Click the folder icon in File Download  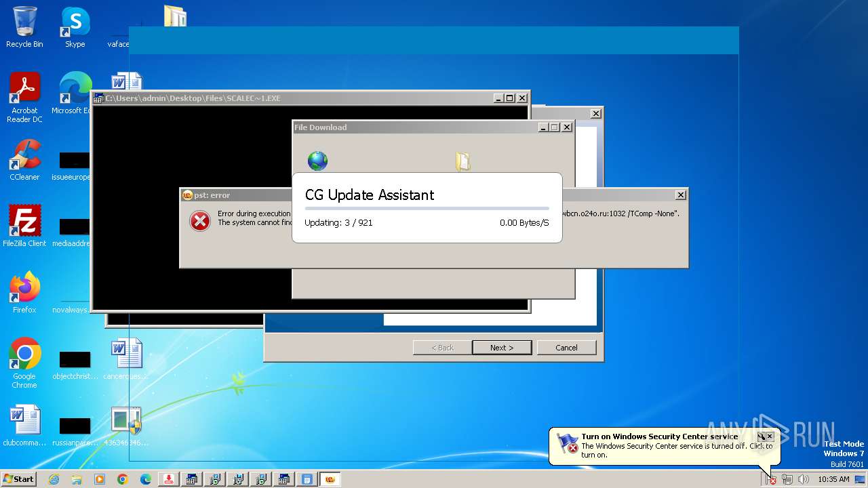pos(463,161)
